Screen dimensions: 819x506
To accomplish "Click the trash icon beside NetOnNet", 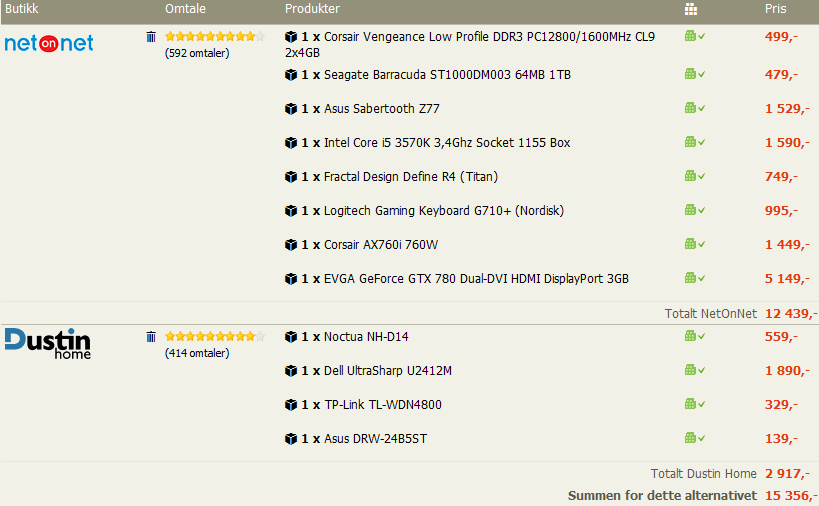I will click(151, 37).
